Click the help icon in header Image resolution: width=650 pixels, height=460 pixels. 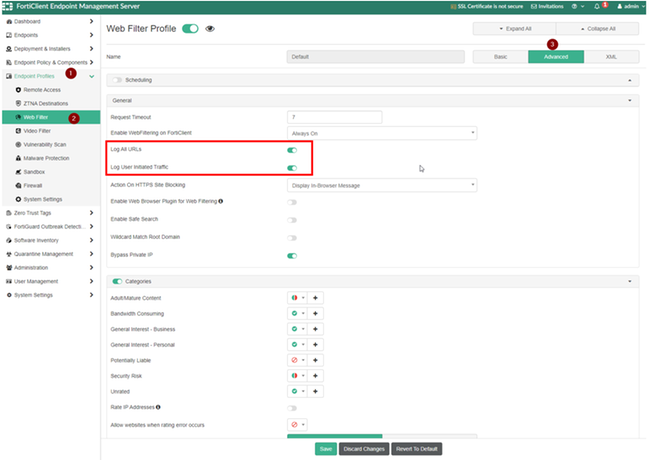(x=577, y=6)
